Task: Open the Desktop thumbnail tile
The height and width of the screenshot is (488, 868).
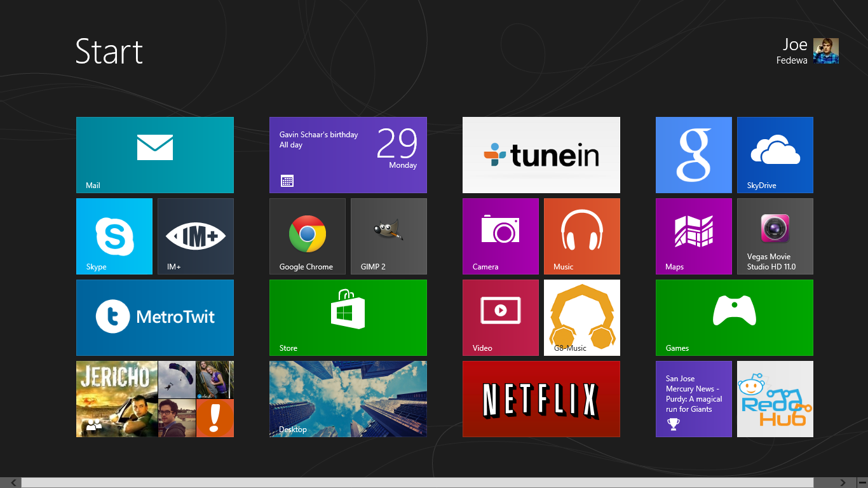Action: point(348,398)
